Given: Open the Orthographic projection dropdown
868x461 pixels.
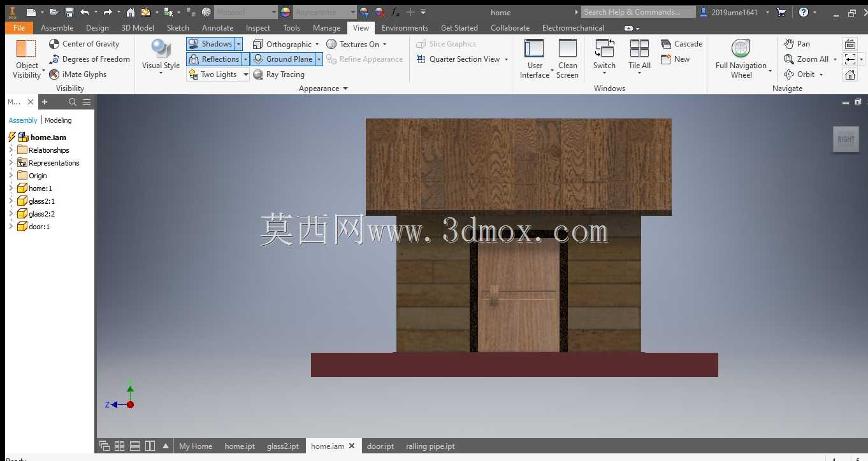Looking at the screenshot, I should click(317, 44).
